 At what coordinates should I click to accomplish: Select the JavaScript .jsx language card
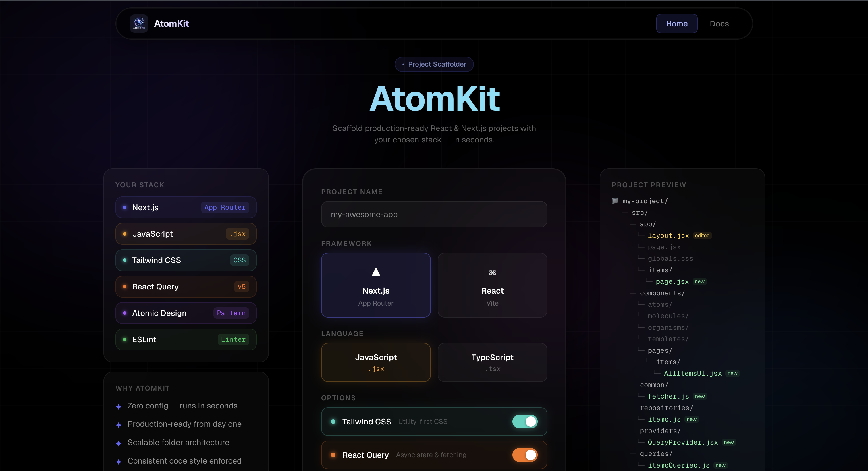376,362
